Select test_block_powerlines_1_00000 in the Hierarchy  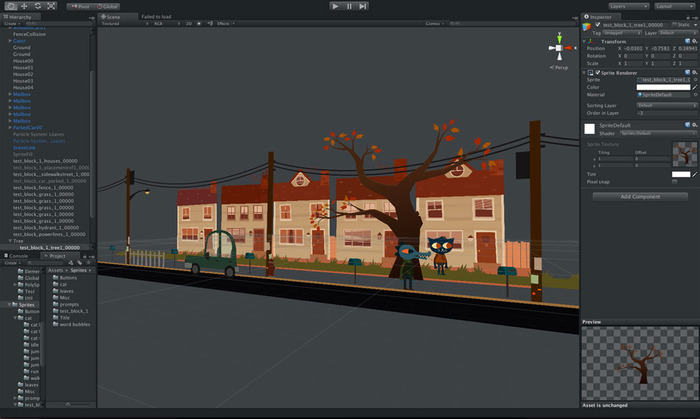49,234
